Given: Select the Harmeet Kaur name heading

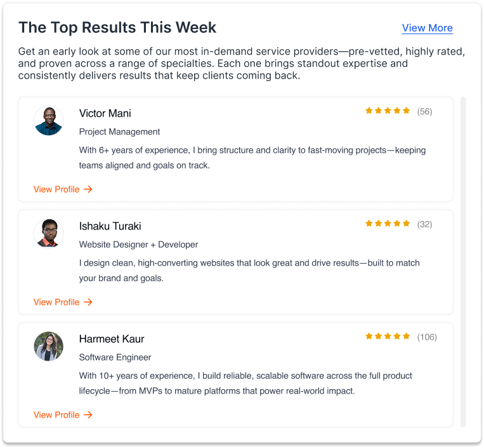Looking at the screenshot, I should [x=112, y=339].
